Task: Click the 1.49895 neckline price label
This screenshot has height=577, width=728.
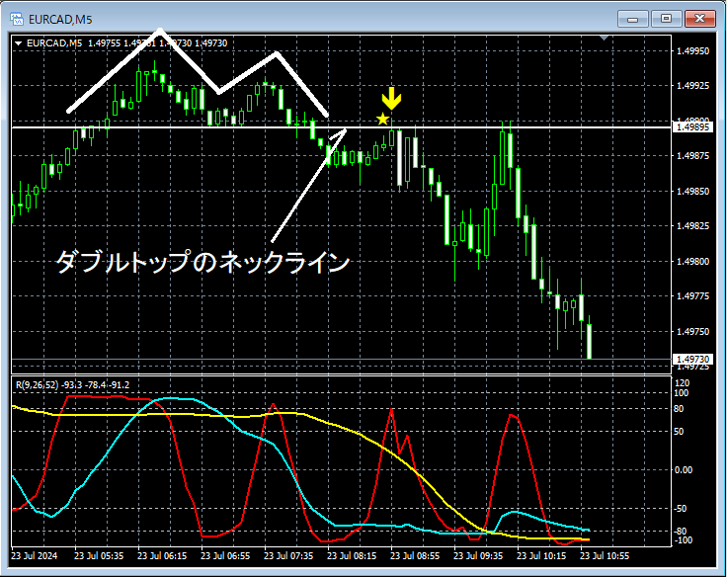Action: [692, 126]
